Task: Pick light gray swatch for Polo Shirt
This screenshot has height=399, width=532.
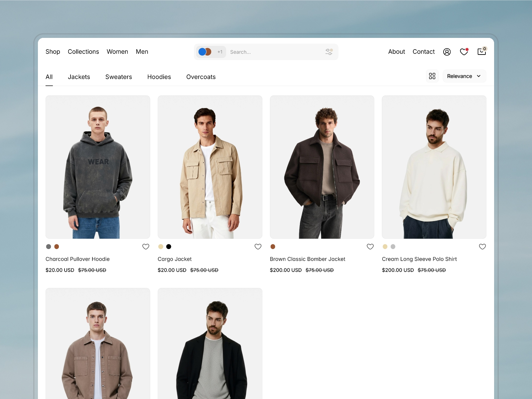Action: pyautogui.click(x=393, y=247)
